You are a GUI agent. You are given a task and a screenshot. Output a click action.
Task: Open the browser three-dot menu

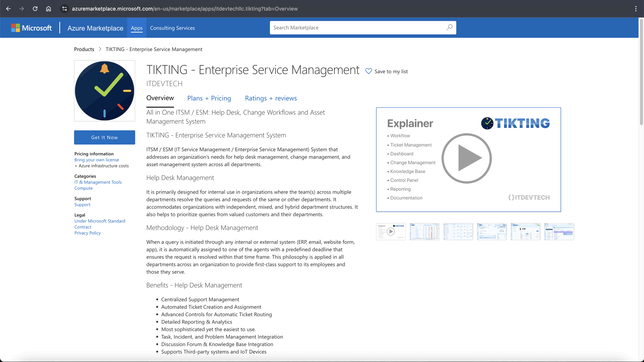636,9
